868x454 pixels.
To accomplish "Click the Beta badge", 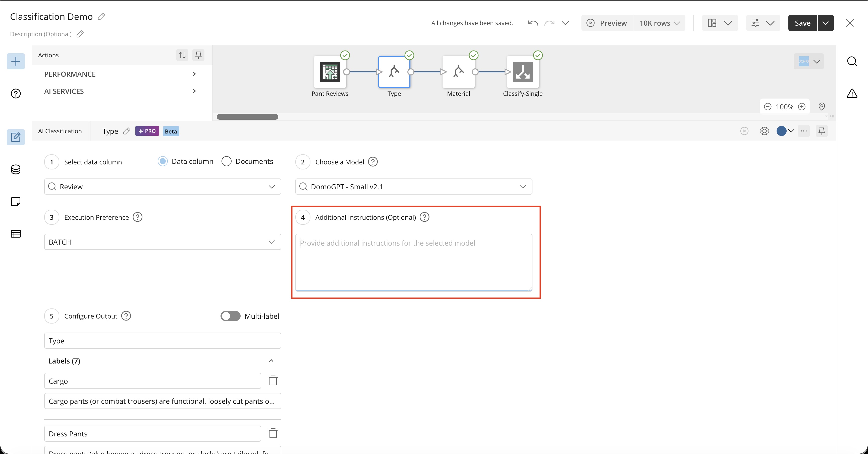I will (171, 131).
